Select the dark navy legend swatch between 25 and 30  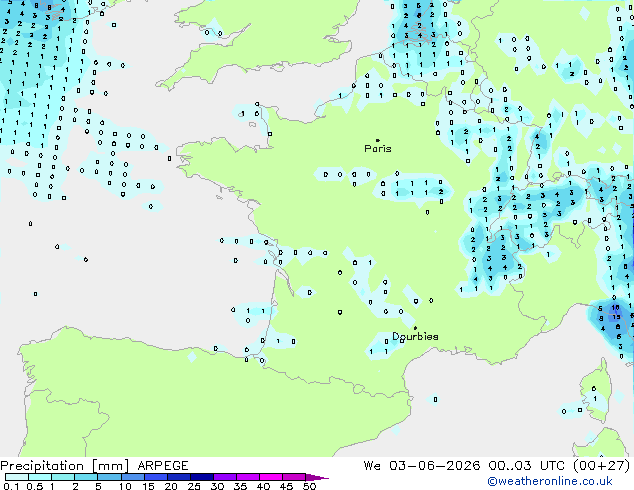202,477
